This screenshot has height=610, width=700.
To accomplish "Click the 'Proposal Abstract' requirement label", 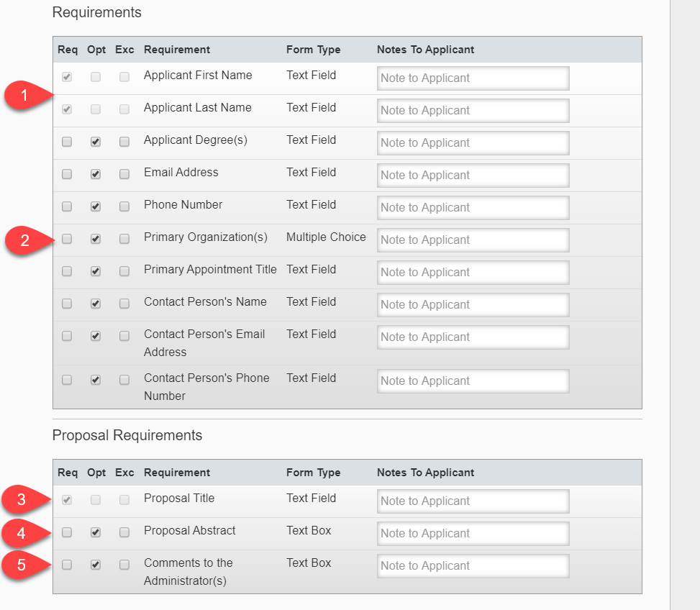I will pos(189,531).
